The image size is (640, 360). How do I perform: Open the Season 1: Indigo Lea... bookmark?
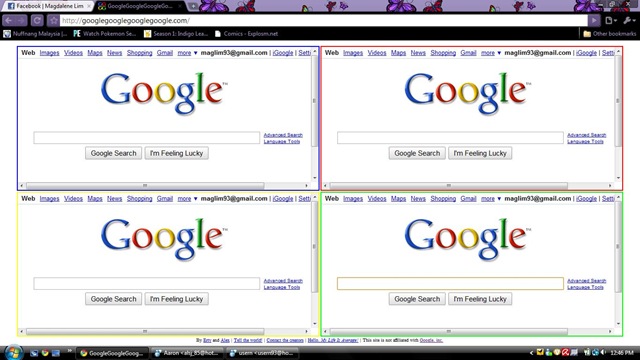click(x=176, y=34)
